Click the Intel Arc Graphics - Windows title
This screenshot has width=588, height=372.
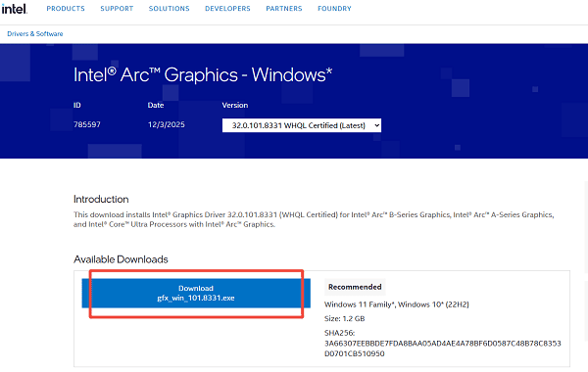point(203,75)
